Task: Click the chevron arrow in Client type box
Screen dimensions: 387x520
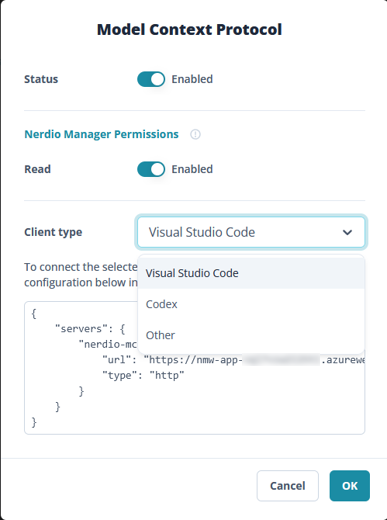Action: pyautogui.click(x=347, y=232)
